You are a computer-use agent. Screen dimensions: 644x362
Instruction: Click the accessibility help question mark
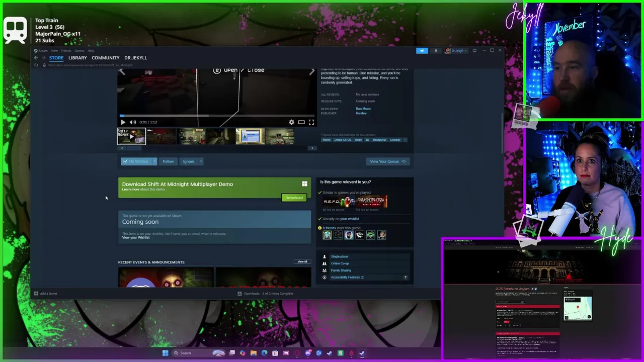406,278
